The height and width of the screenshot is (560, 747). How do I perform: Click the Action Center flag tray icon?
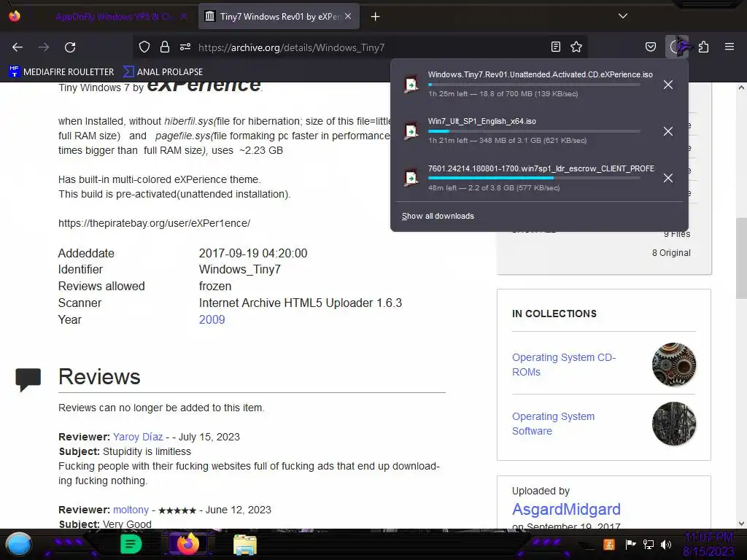click(630, 544)
